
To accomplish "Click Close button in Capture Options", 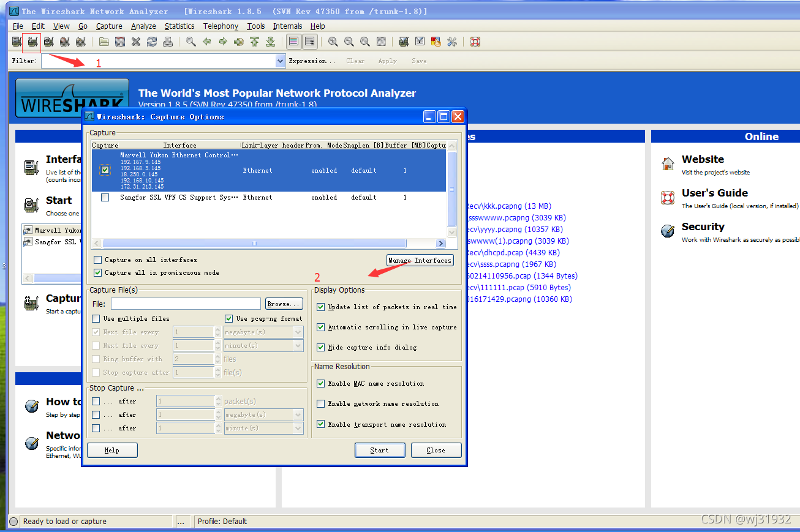I will coord(436,450).
